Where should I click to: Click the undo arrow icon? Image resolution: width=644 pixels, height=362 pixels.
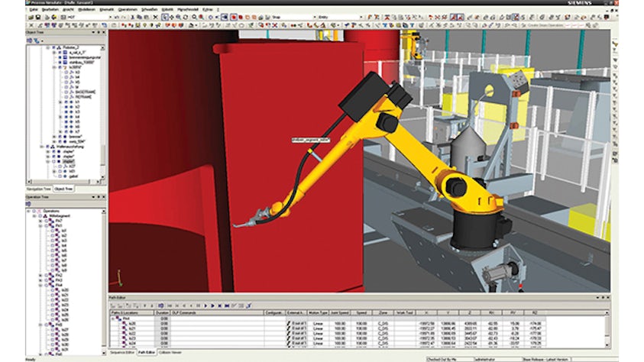[x=116, y=18]
